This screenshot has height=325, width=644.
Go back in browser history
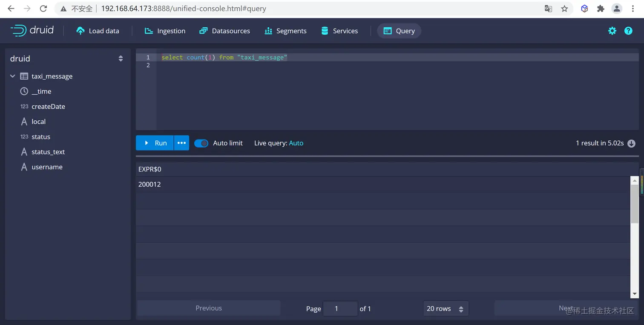pyautogui.click(x=11, y=9)
